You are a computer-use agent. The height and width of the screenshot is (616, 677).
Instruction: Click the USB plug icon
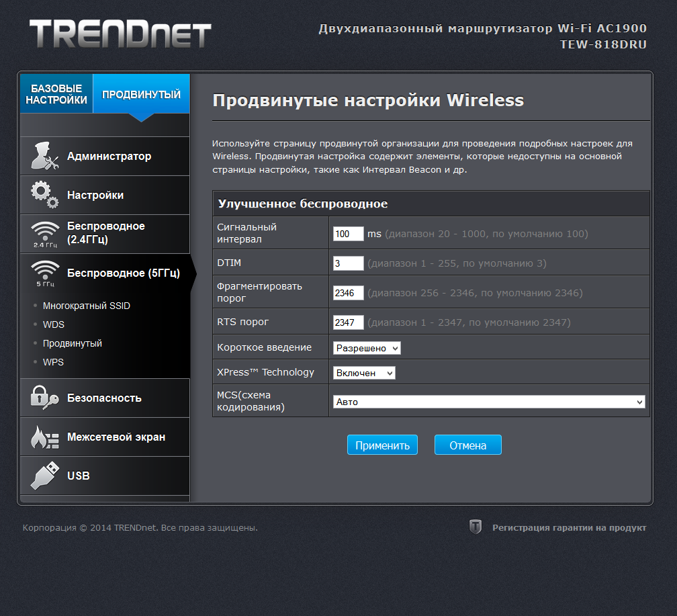(x=45, y=475)
